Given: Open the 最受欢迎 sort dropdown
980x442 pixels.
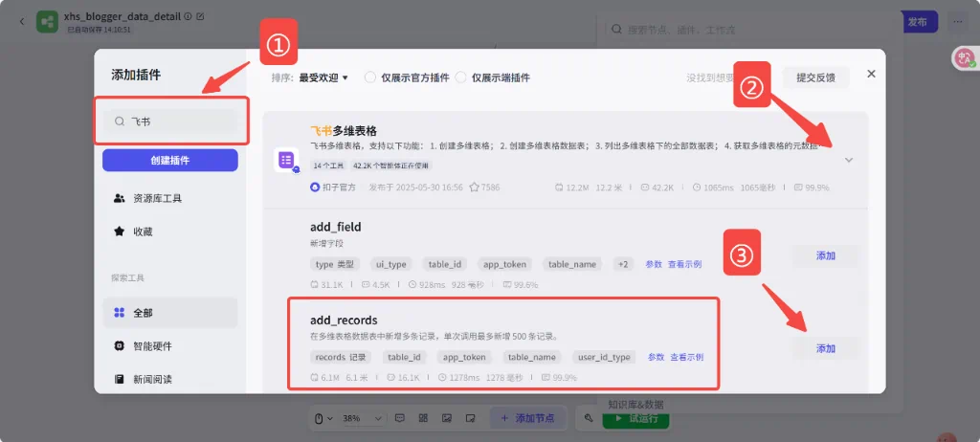Looking at the screenshot, I should 323,77.
